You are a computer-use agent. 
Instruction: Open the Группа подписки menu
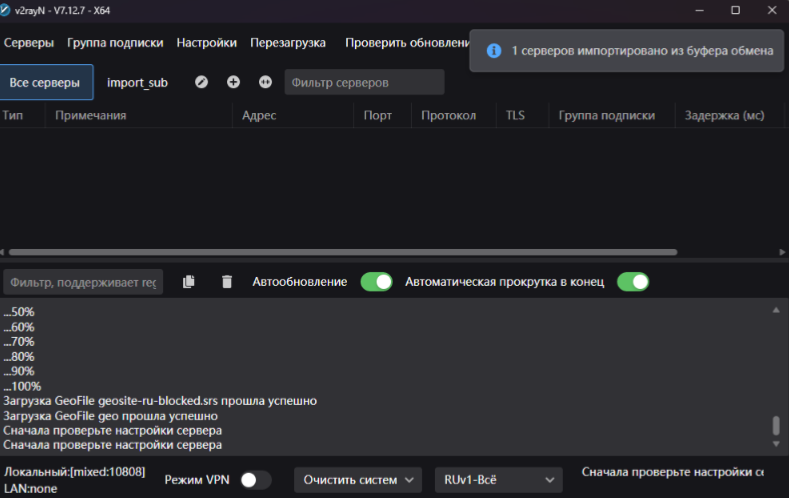point(115,43)
